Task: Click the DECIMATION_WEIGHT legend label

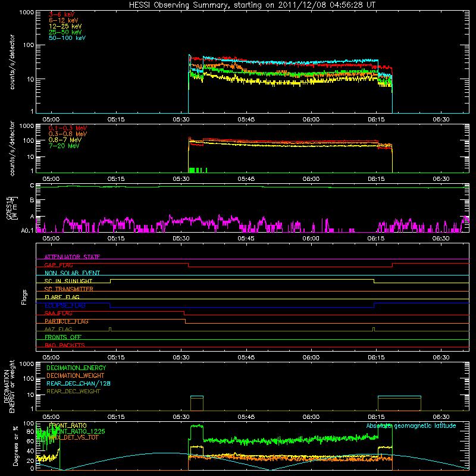Action: (x=76, y=375)
